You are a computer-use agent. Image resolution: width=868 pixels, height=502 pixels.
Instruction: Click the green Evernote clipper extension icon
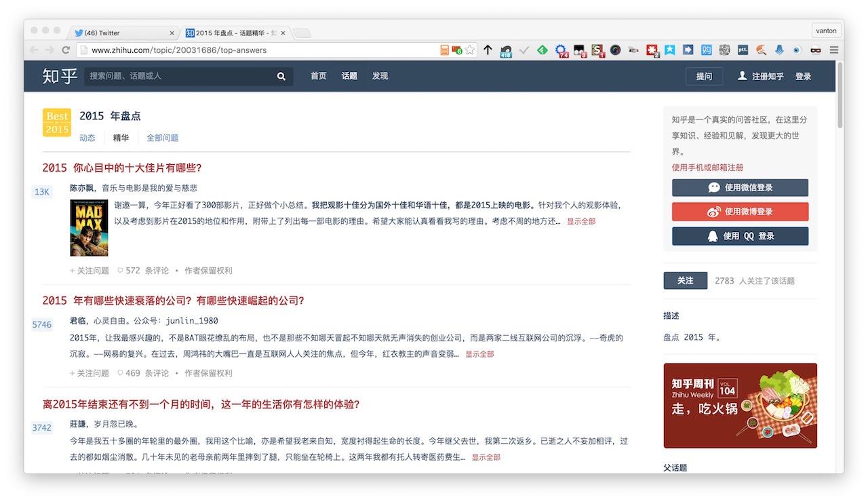click(542, 50)
